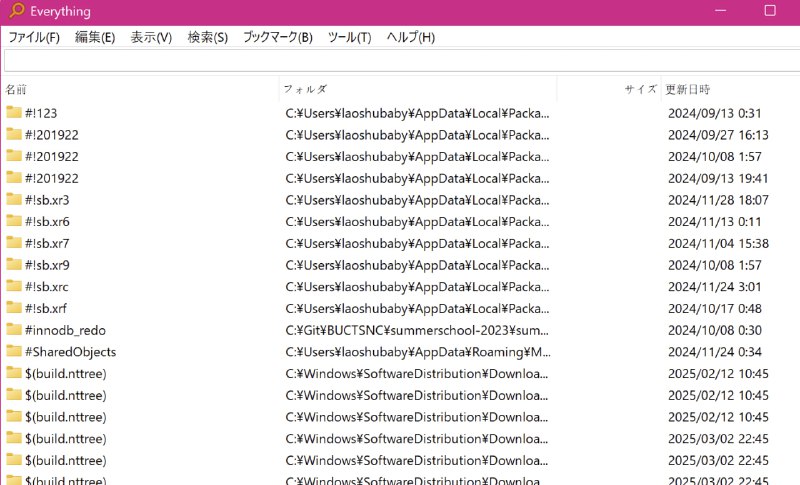800x485 pixels.
Task: Click the #!201922 entry dated 2024/09/13 19:41
Action: (52, 178)
